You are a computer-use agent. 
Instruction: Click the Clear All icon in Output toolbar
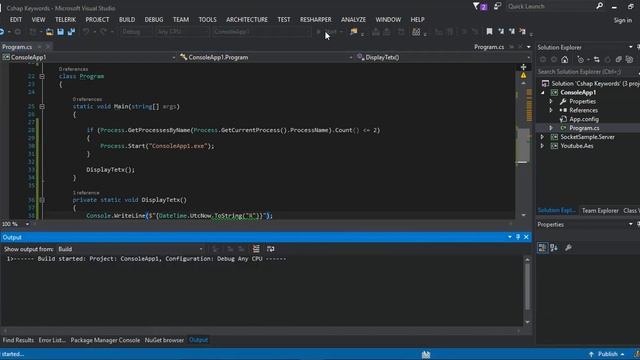[256, 249]
